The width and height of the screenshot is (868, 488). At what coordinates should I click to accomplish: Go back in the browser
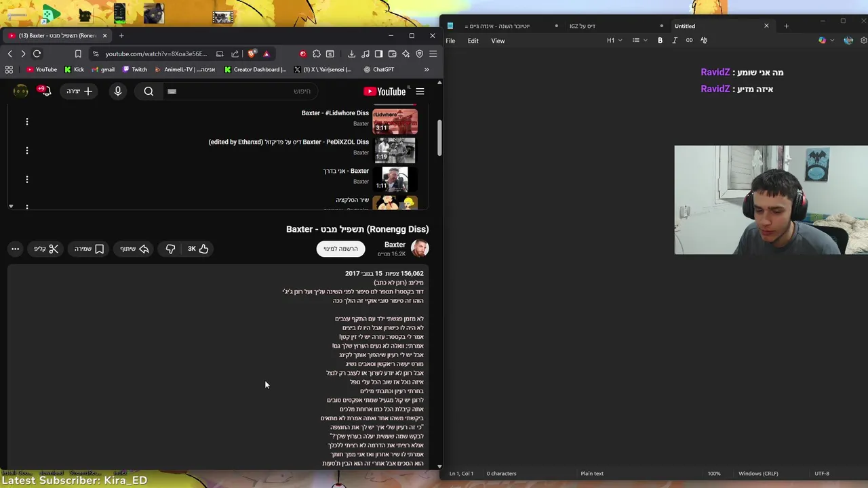point(9,54)
